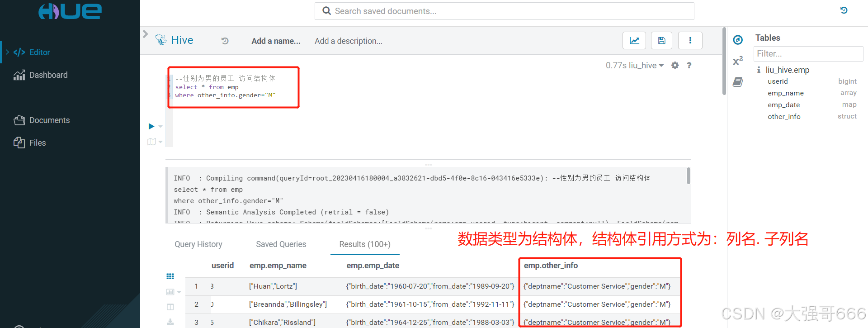The image size is (868, 328).
Task: Select the emp_name column in Tables
Action: (786, 93)
